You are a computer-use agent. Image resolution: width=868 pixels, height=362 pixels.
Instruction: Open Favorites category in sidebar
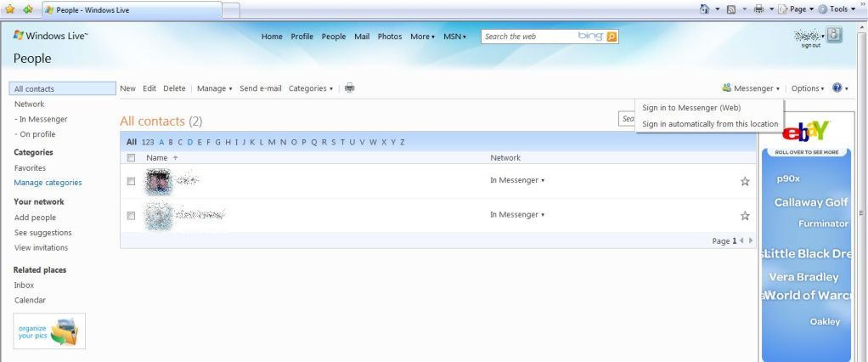(x=30, y=167)
